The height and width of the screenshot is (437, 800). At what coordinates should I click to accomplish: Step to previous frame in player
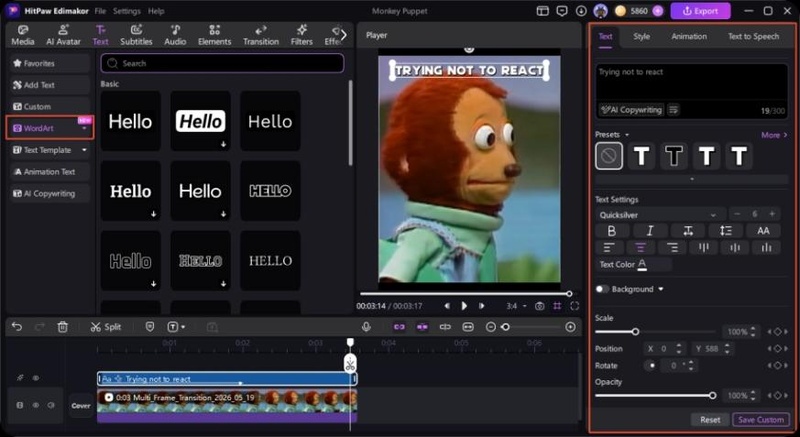coord(447,306)
